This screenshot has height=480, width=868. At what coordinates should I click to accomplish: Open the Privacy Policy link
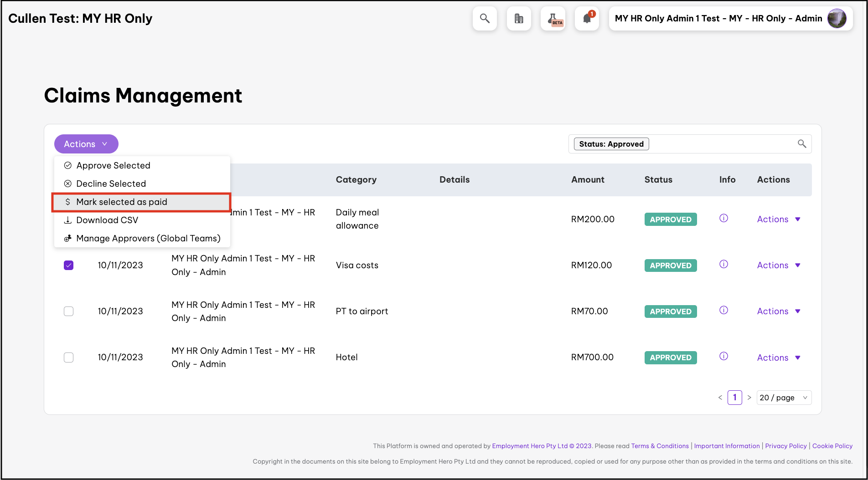pos(785,446)
